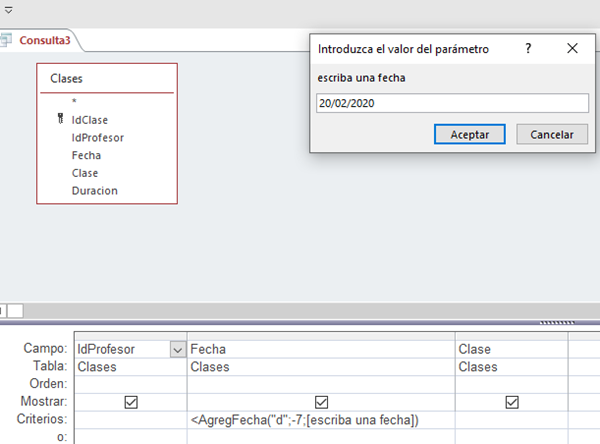The width and height of the screenshot is (600, 444).
Task: Close the parameter value dialog
Action: 572,49
